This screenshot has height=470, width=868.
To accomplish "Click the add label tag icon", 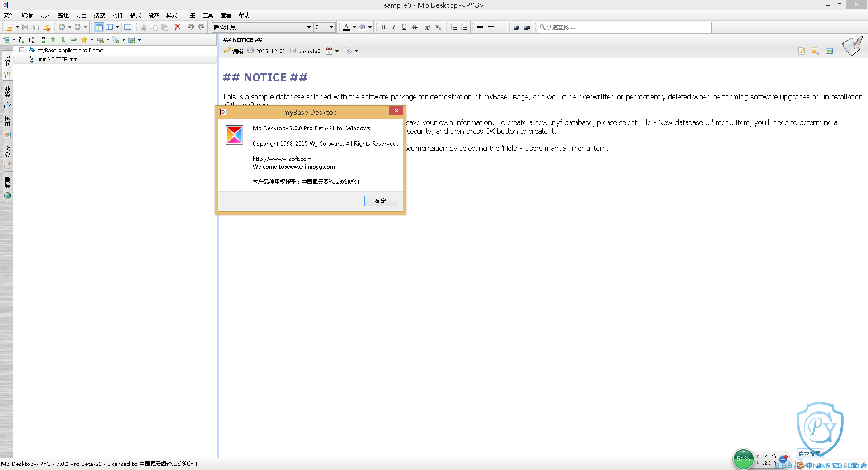I will coord(116,40).
